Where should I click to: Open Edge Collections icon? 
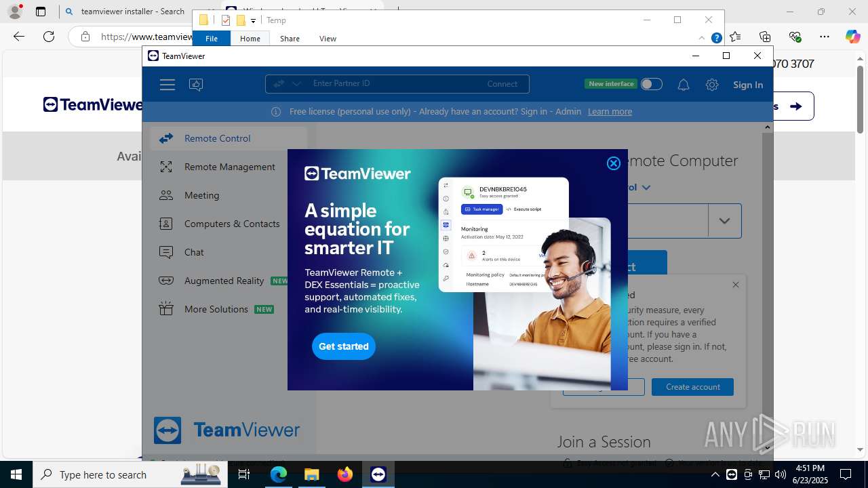coord(765,37)
